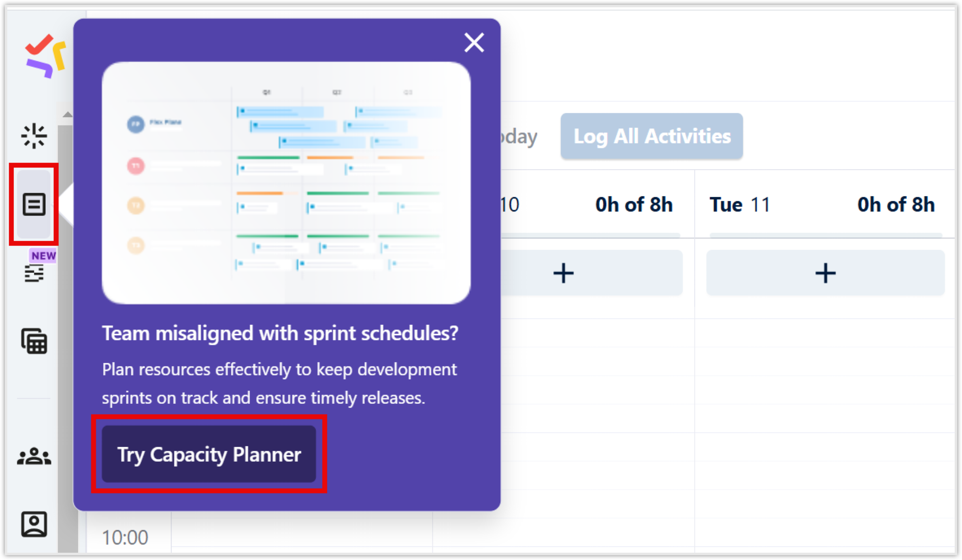Dismiss the Capacity Planner popup with the X
This screenshot has height=560, width=962.
tap(474, 43)
